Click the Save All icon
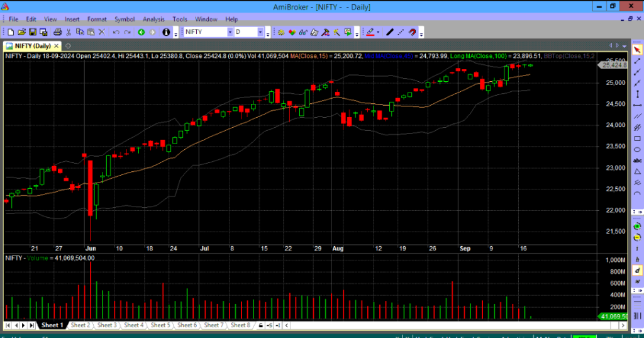This screenshot has height=338, width=644. pyautogui.click(x=43, y=32)
